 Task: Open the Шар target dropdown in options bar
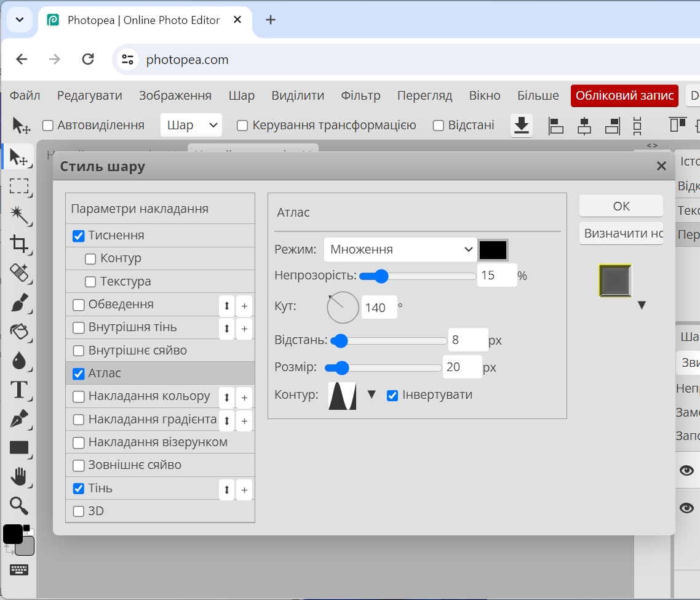tap(191, 125)
